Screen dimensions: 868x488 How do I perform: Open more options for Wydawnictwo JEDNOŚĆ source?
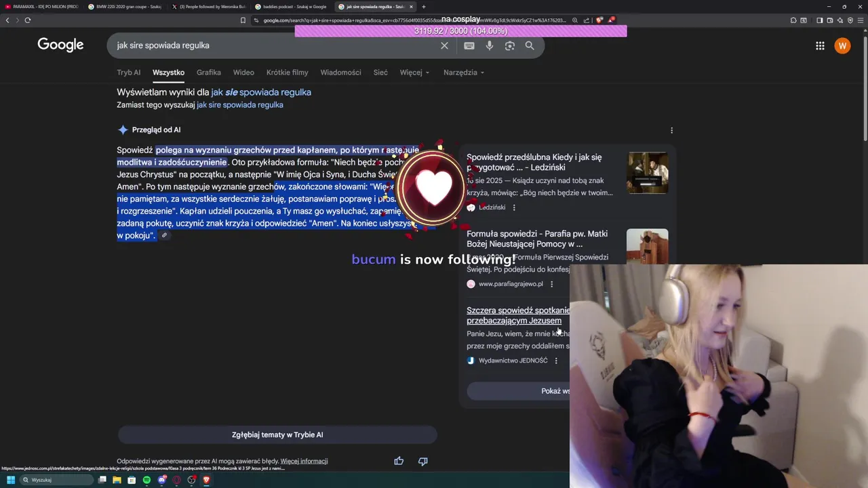tap(556, 361)
